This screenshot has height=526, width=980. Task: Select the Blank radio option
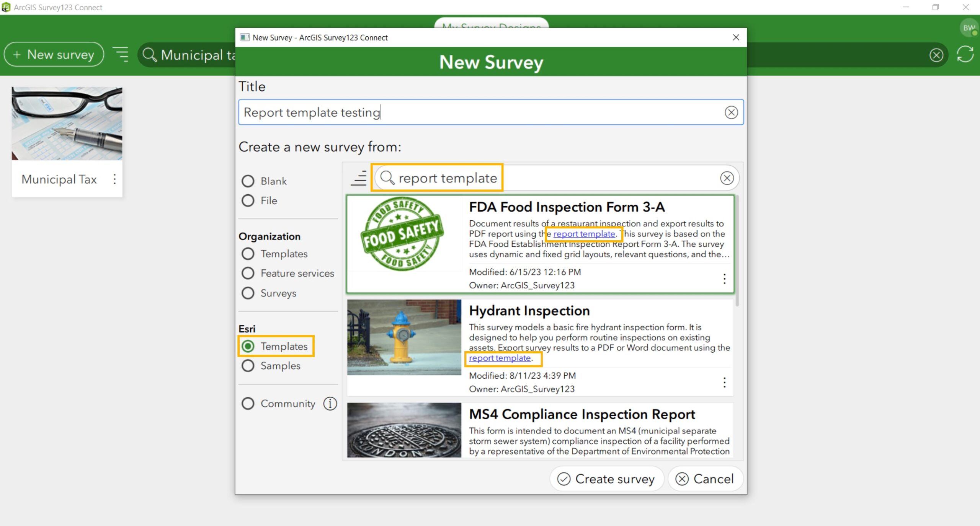tap(248, 181)
